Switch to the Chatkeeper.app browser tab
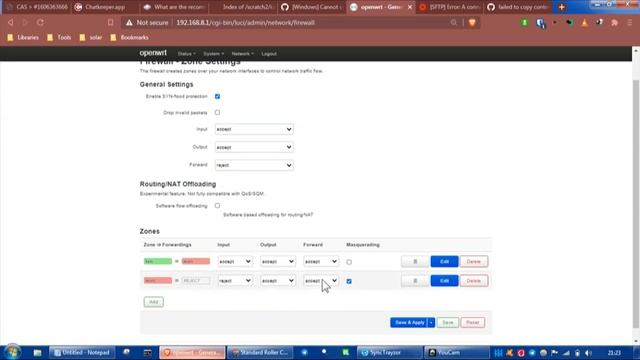The image size is (640, 360). coord(104,7)
